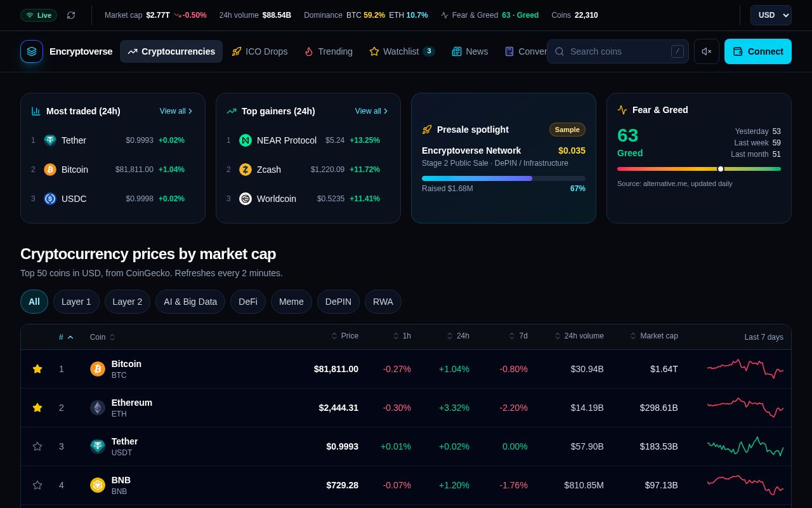
Task: Click the Ethereum icon in the table
Action: point(98,408)
